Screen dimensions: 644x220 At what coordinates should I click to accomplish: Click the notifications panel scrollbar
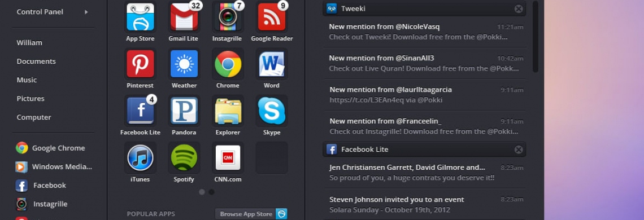coord(535,37)
